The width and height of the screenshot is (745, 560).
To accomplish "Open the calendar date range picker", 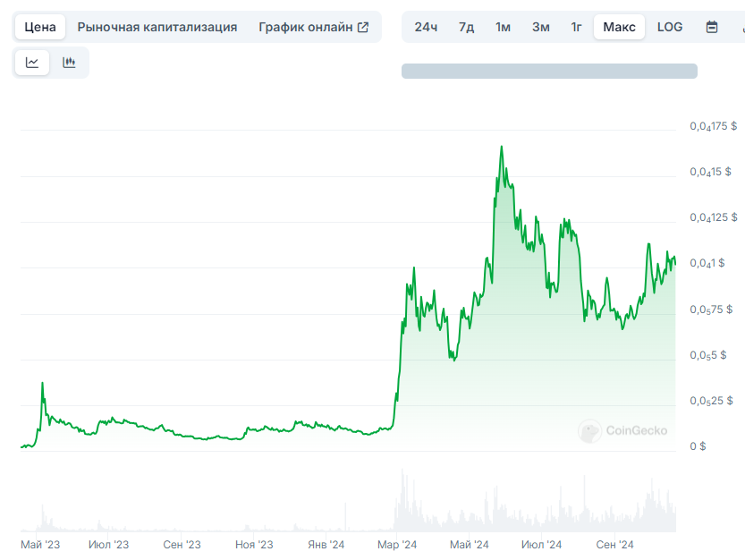I will click(x=712, y=27).
